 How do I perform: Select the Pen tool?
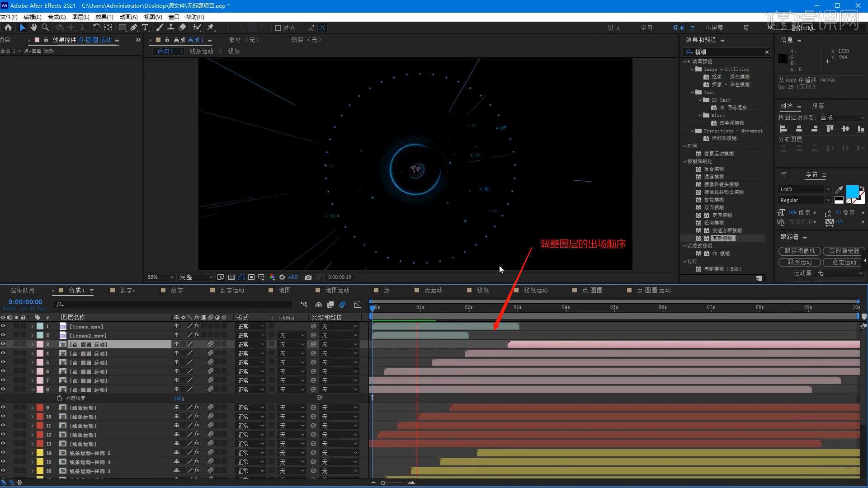coord(134,28)
